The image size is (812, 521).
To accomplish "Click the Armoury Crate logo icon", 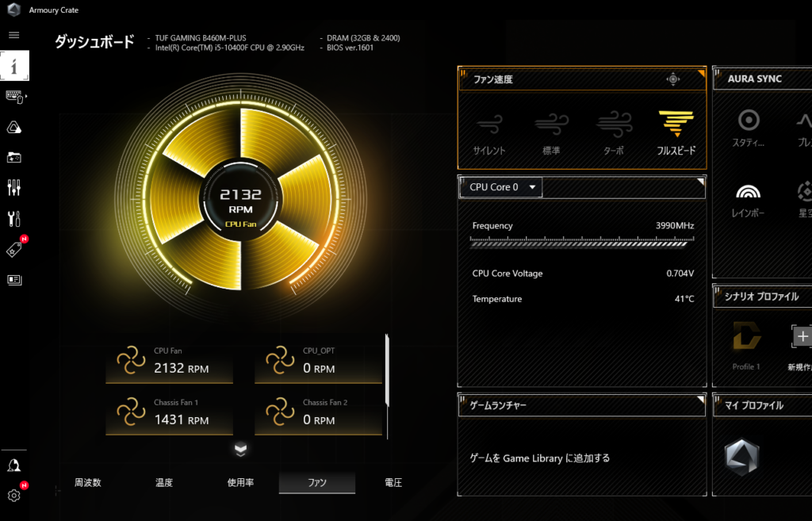I will coord(14,10).
